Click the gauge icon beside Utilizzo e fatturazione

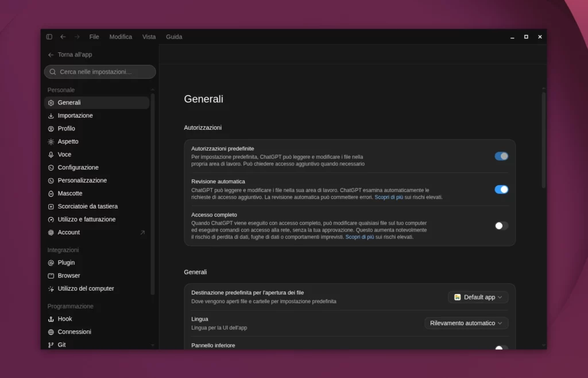pos(51,219)
